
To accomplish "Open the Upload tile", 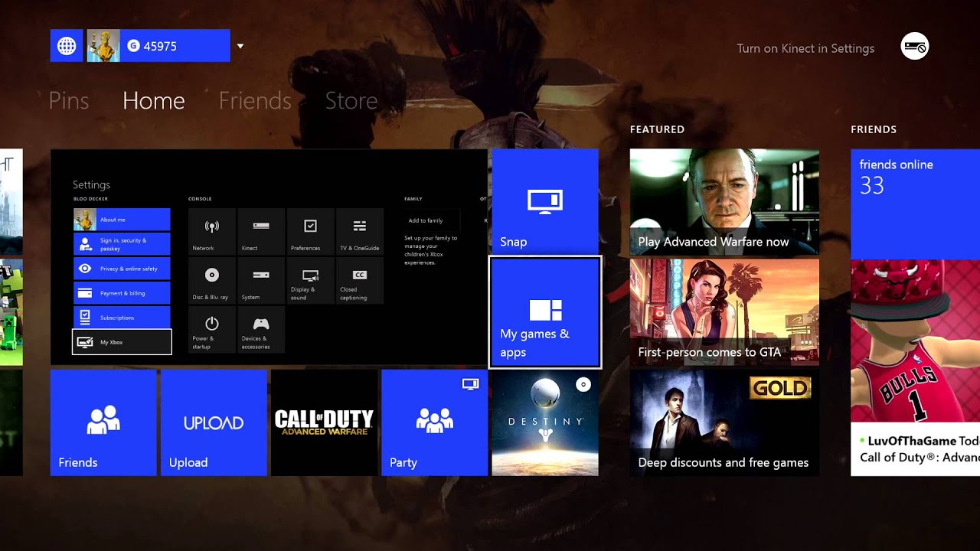I will point(214,422).
